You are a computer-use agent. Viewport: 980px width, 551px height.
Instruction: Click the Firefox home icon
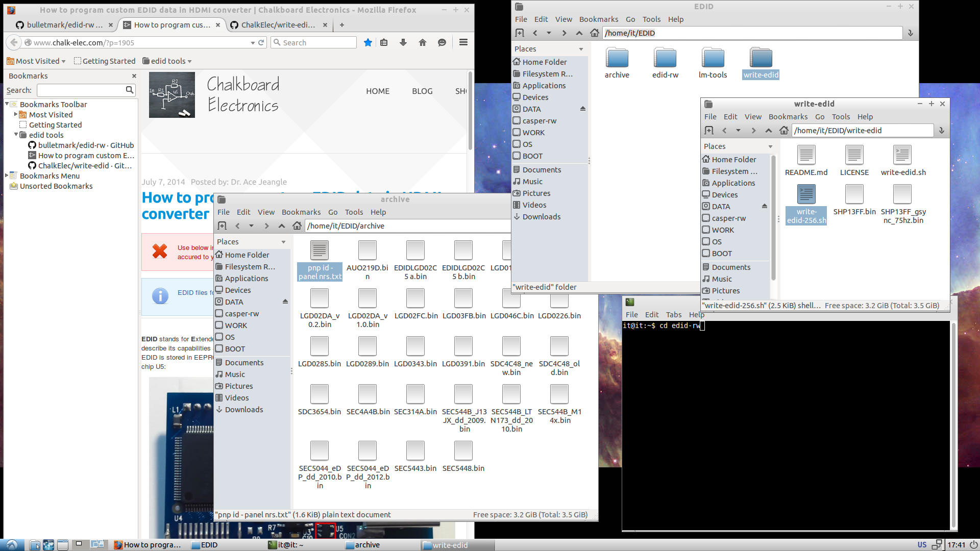click(423, 43)
